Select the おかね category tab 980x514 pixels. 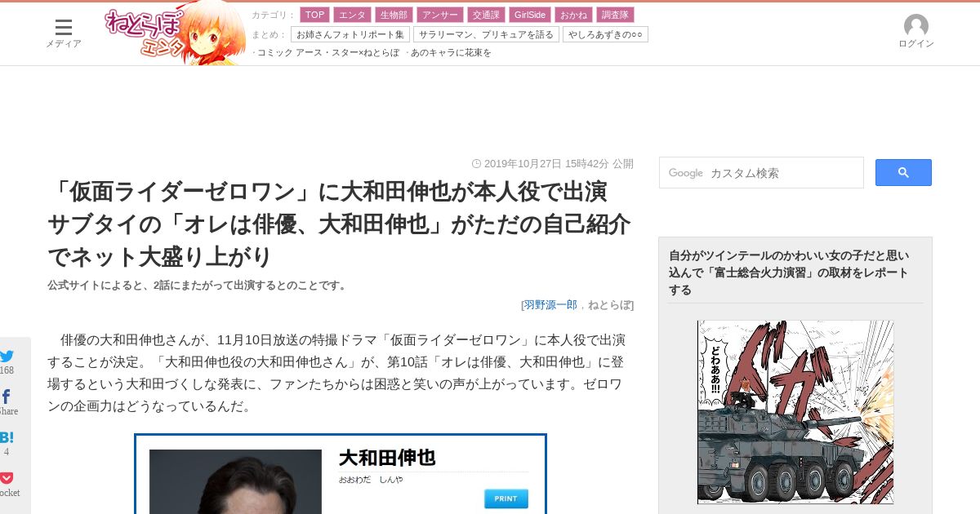[x=574, y=15]
